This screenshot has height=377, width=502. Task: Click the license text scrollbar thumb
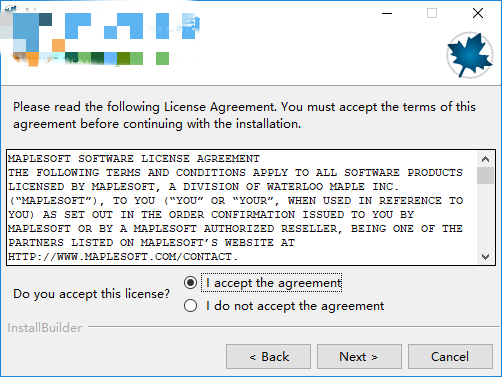point(485,176)
